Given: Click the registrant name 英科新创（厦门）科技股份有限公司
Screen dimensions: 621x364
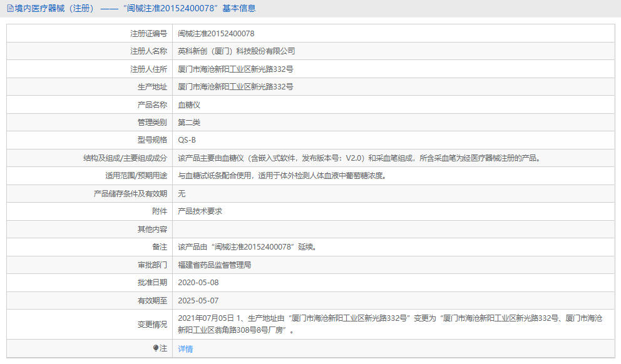Looking at the screenshot, I should (x=237, y=51).
